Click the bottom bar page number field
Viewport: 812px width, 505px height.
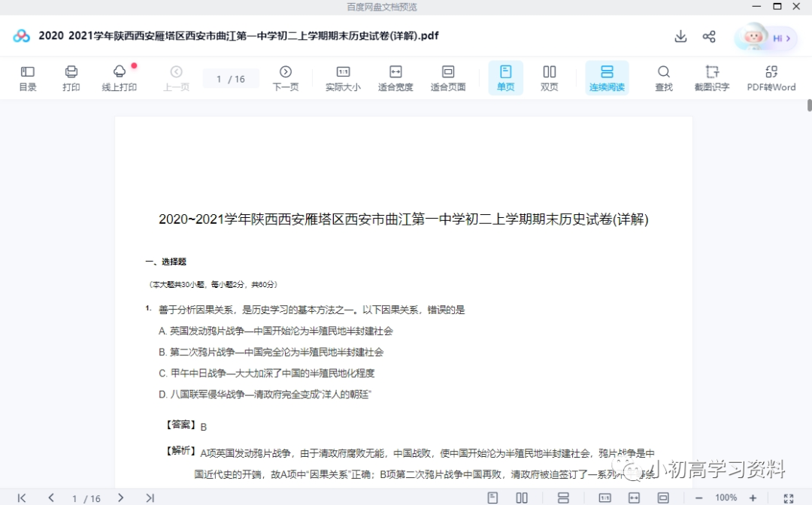[x=86, y=498]
